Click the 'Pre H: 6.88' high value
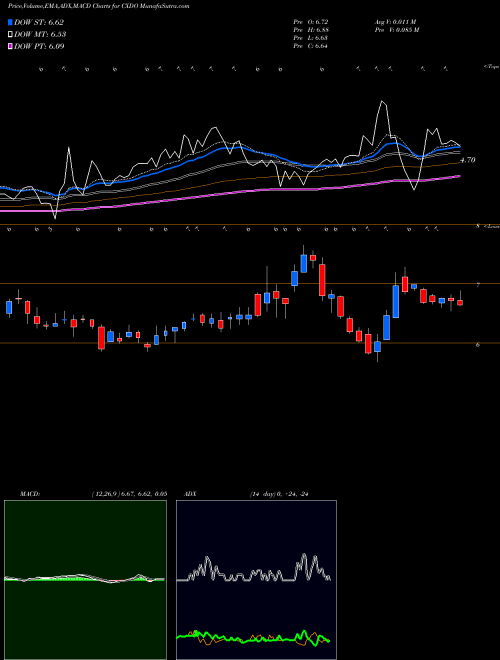Screen dimensions: 500x660 coord(311,30)
